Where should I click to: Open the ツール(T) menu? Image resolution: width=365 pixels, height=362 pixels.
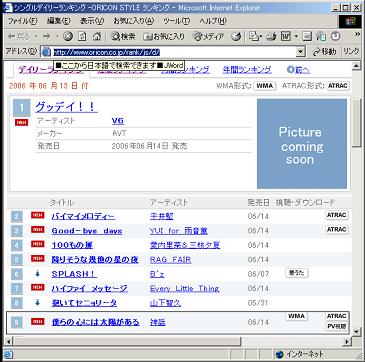click(x=176, y=21)
